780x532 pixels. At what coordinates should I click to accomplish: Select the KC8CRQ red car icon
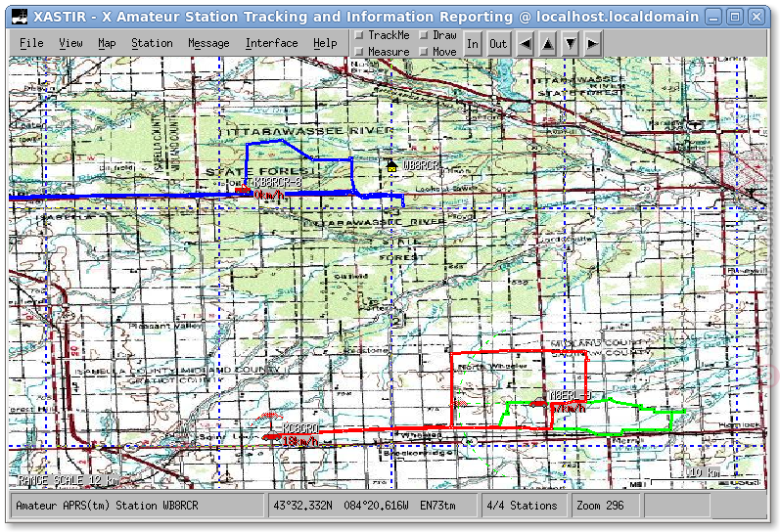tap(272, 436)
